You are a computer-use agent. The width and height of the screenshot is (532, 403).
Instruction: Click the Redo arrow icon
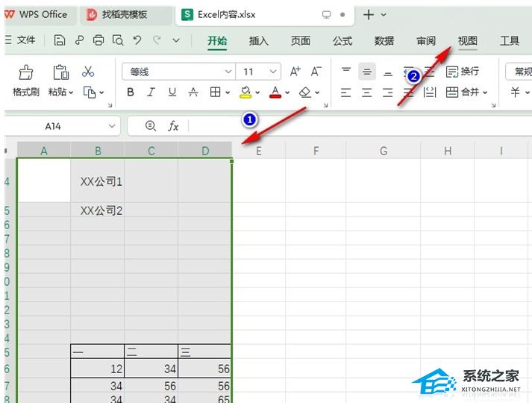click(x=157, y=40)
